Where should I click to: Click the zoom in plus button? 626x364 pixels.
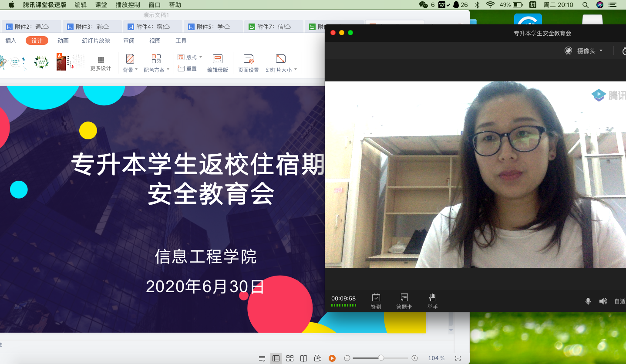pyautogui.click(x=414, y=358)
